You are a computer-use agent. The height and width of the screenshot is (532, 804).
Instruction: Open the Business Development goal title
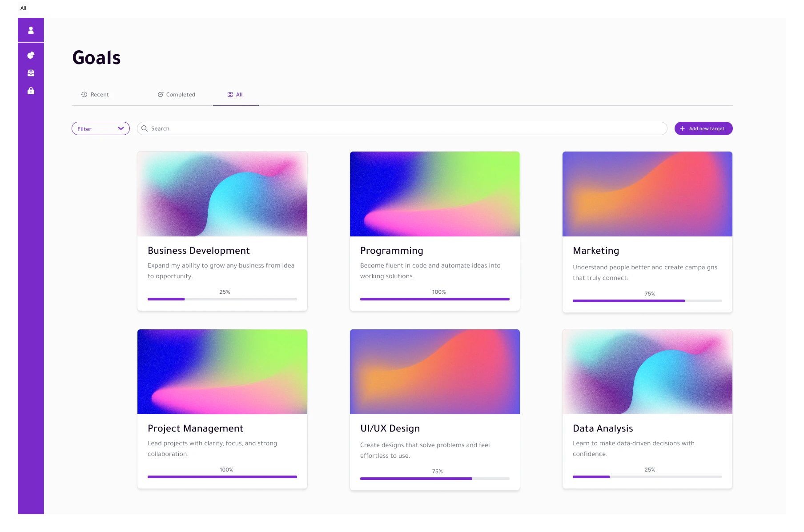coord(198,251)
